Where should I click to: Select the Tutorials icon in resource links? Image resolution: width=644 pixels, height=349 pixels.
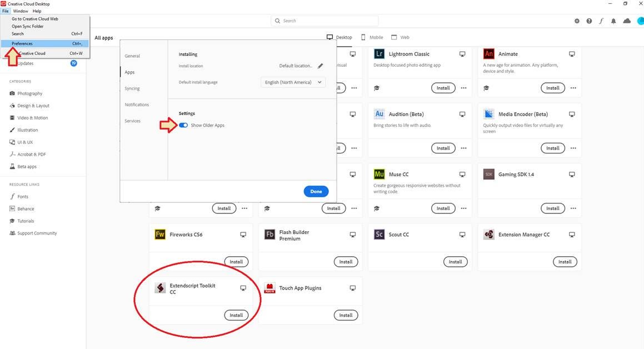tap(12, 221)
